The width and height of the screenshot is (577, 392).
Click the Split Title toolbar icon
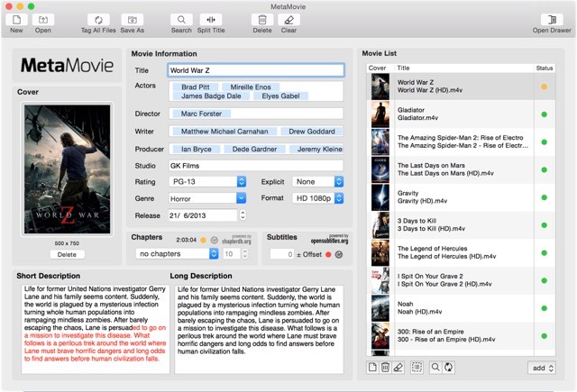click(211, 20)
